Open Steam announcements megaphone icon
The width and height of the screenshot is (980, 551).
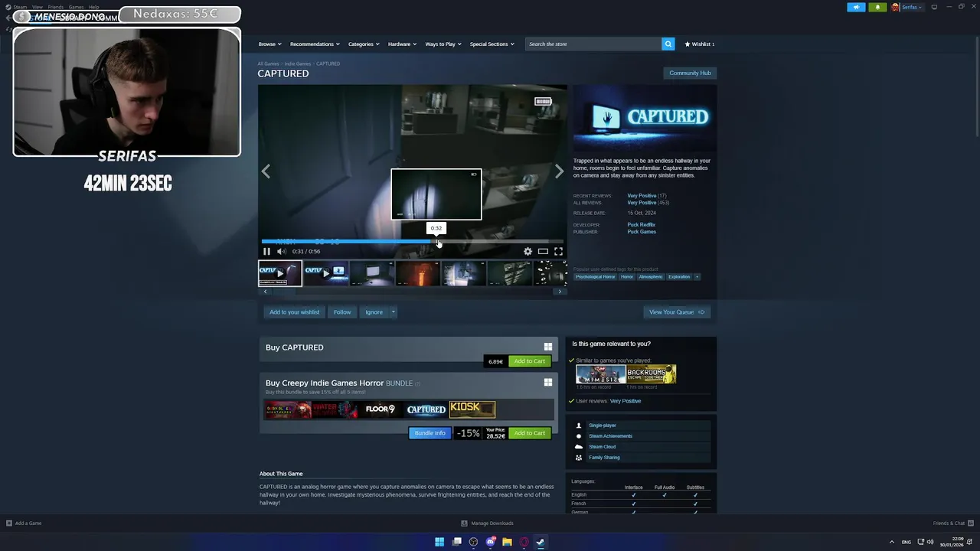(856, 7)
